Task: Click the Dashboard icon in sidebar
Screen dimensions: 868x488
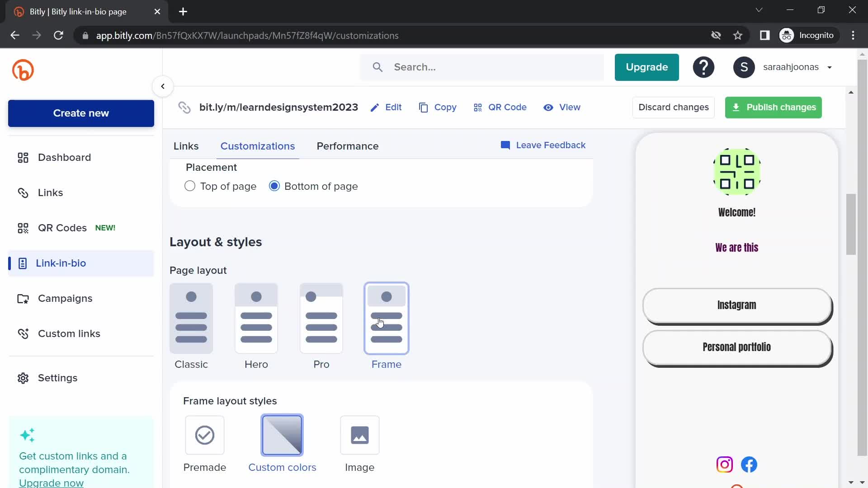Action: point(23,158)
